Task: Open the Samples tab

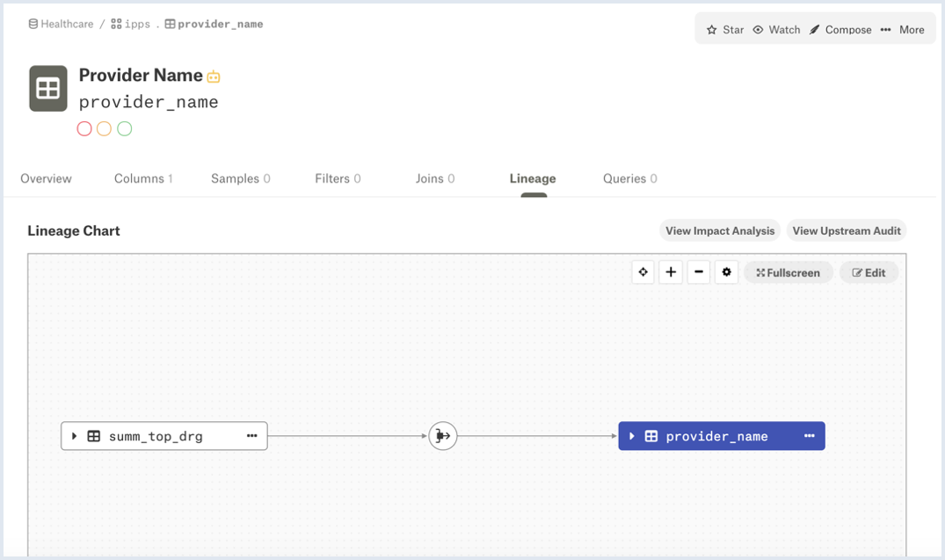Action: pos(241,178)
